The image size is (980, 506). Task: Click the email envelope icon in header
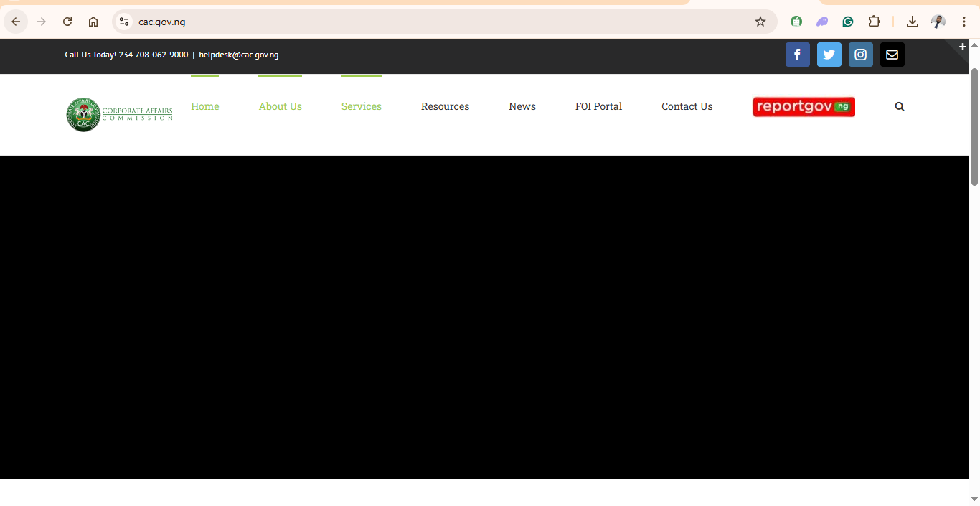point(892,55)
